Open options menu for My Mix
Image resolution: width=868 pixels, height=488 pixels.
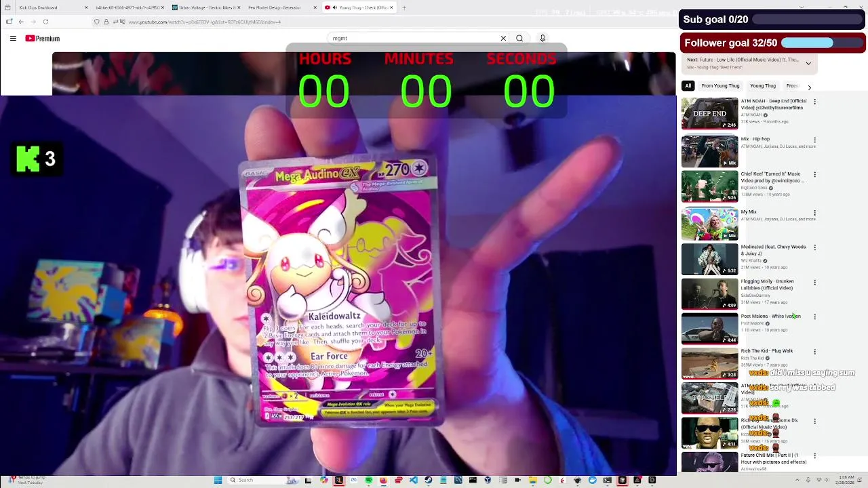click(814, 213)
